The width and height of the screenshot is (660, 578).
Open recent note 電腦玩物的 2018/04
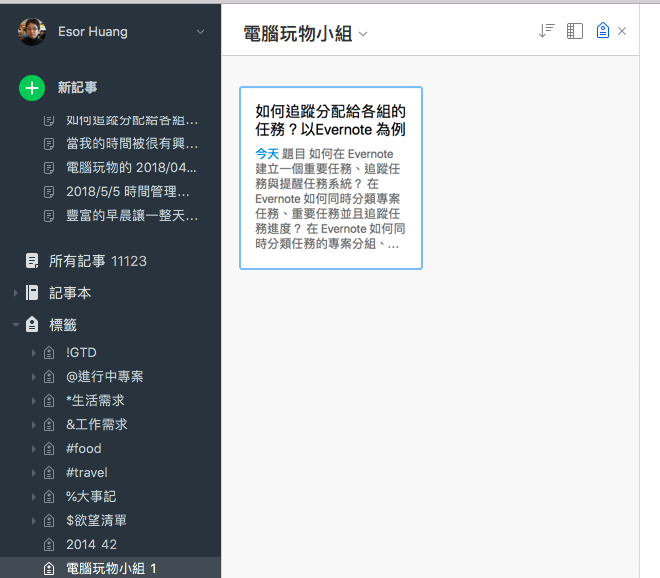(x=131, y=168)
